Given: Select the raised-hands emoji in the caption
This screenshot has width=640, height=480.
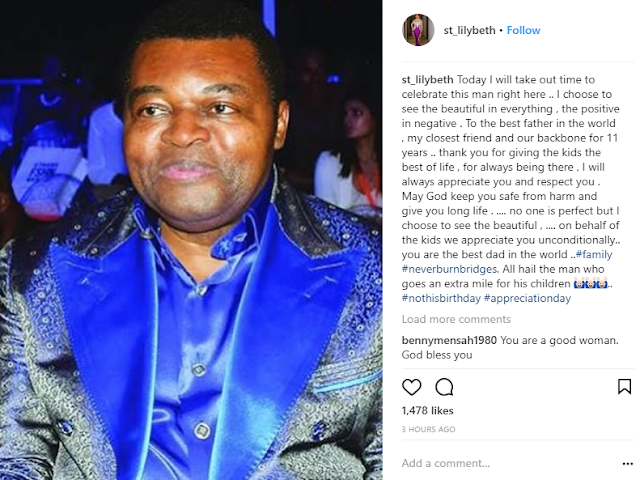Looking at the screenshot, I should (590, 283).
